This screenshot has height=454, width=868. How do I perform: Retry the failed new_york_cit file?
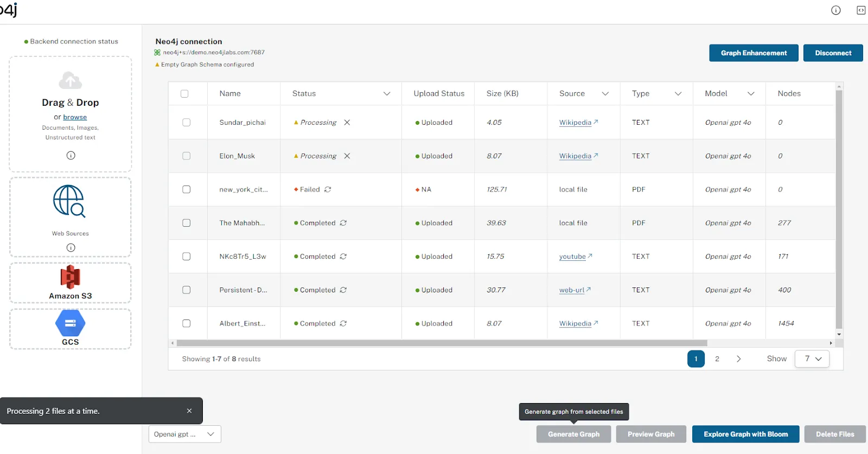pos(328,189)
